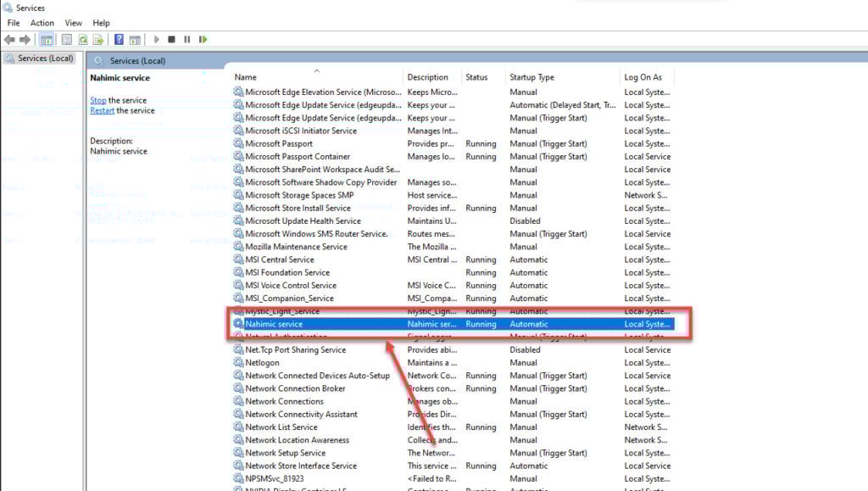
Task: Select MSI_Companion_Service row
Action: click(453, 299)
